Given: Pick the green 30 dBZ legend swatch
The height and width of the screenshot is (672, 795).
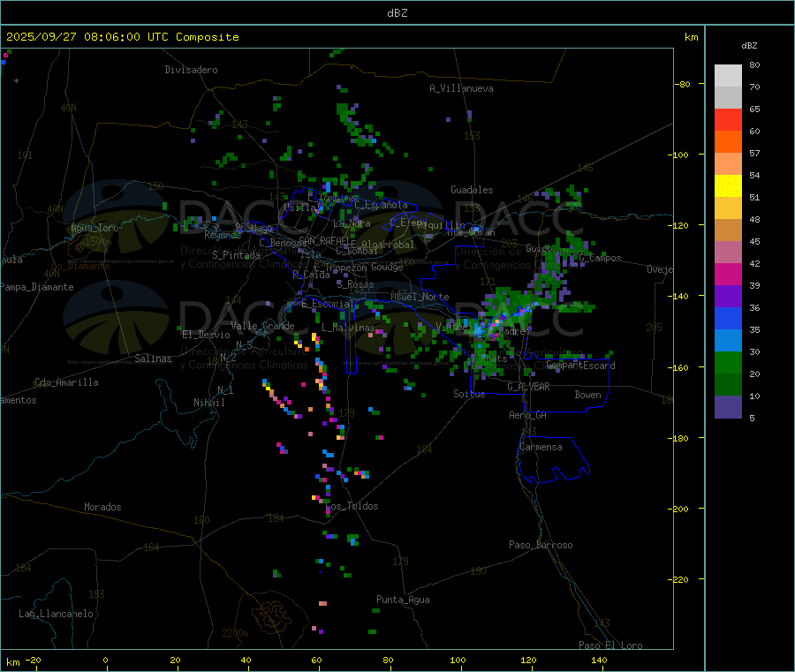Looking at the screenshot, I should 728,362.
